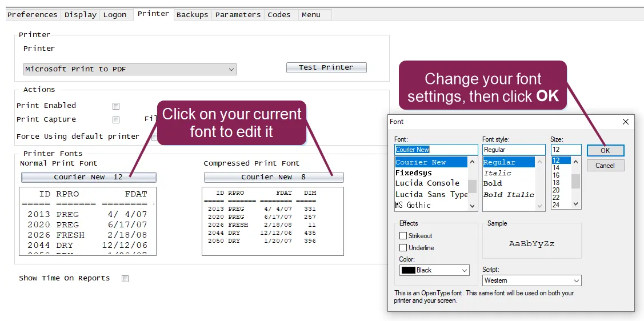
Task: Select Fixedsys in the font list
Action: (x=431, y=173)
